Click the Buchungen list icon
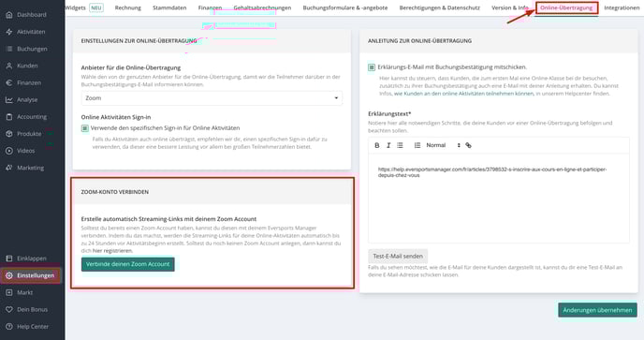This screenshot has width=644, height=340. click(9, 49)
